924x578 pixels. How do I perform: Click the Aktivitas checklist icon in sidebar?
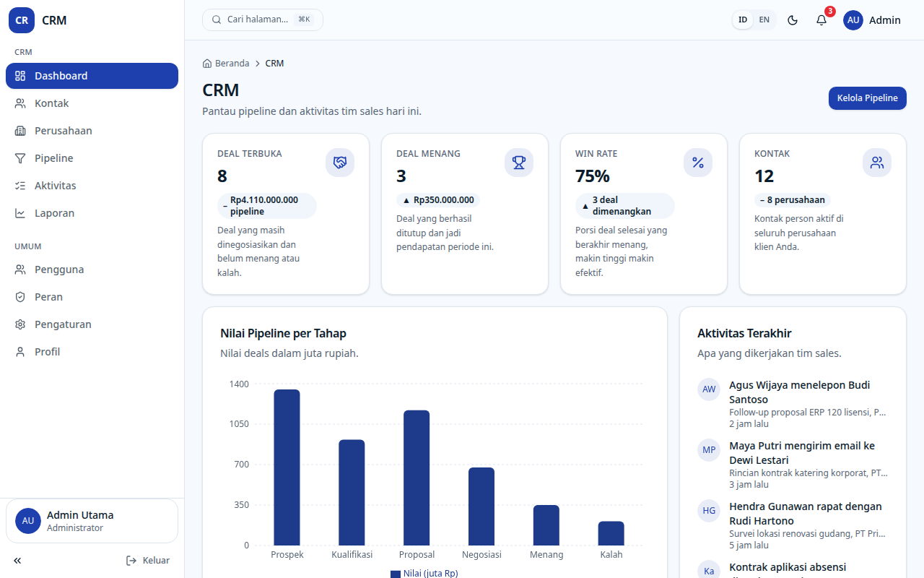click(20, 186)
